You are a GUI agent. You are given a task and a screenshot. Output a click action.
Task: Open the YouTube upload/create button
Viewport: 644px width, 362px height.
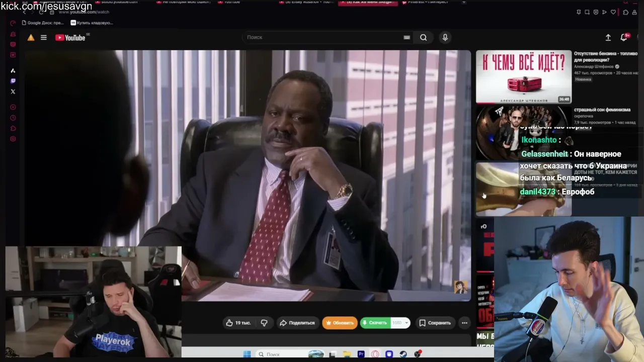pos(608,38)
